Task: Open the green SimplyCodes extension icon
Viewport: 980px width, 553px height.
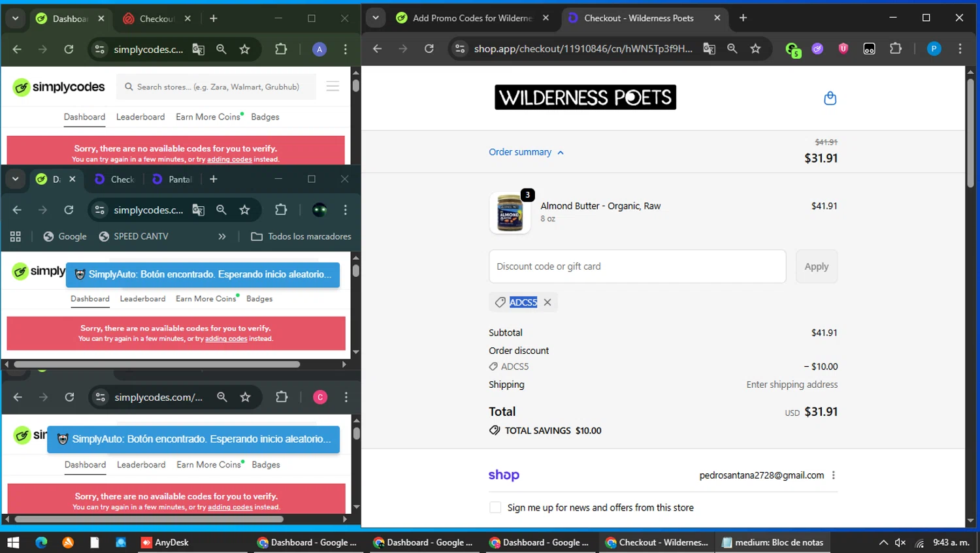Action: point(792,49)
